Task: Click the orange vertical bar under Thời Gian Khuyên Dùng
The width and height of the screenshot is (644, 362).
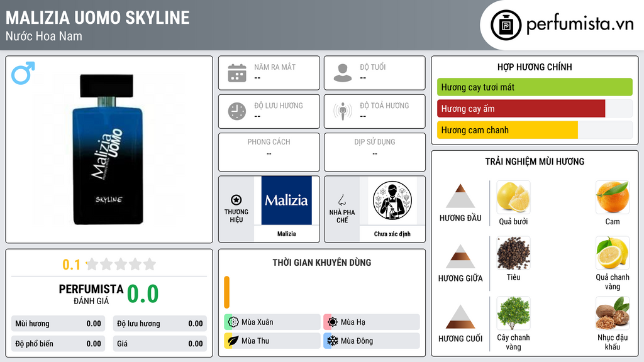Action: [226, 292]
